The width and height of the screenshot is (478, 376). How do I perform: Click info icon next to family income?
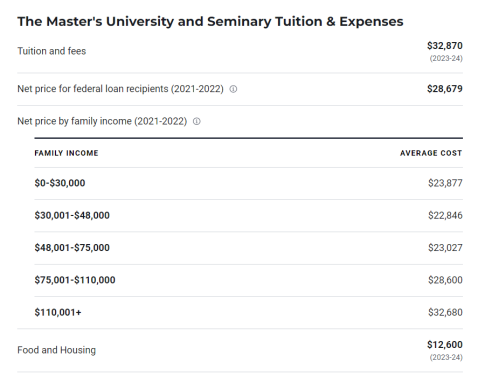197,121
